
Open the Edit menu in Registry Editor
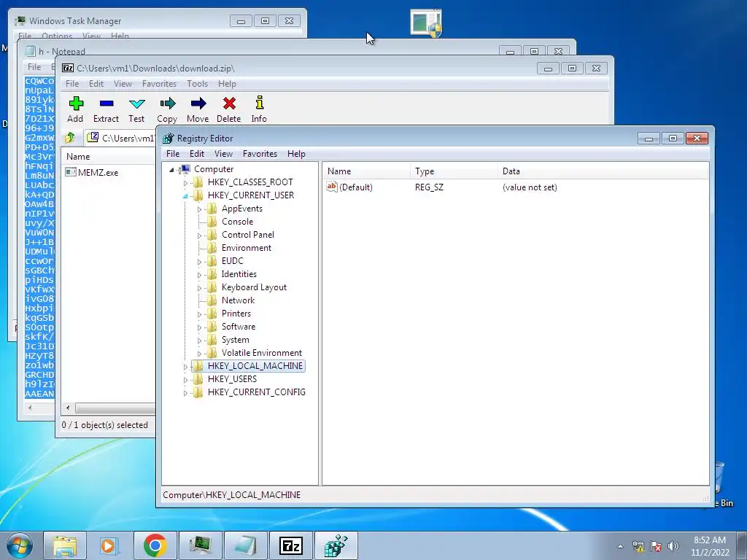point(197,154)
